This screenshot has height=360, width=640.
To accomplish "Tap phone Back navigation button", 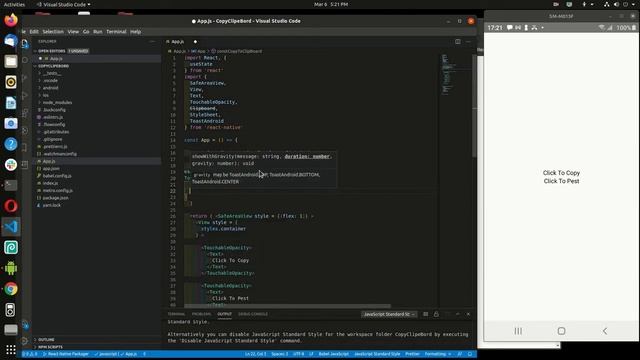I will (605, 331).
